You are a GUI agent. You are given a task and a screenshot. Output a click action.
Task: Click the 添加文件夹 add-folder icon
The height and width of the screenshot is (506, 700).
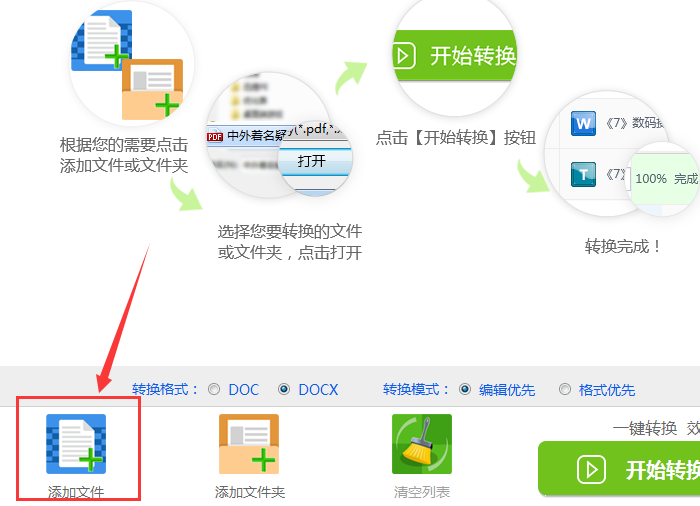pyautogui.click(x=249, y=443)
